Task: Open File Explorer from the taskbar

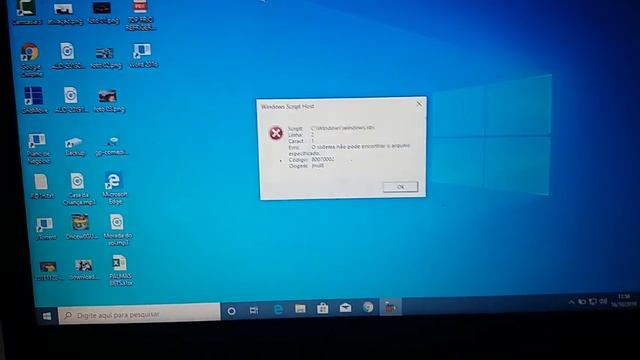Action: (x=300, y=309)
